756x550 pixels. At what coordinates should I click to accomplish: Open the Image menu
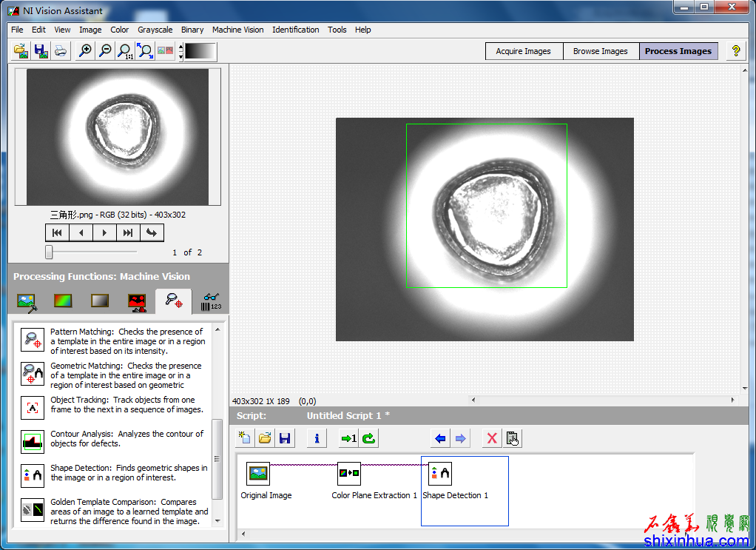[90, 30]
